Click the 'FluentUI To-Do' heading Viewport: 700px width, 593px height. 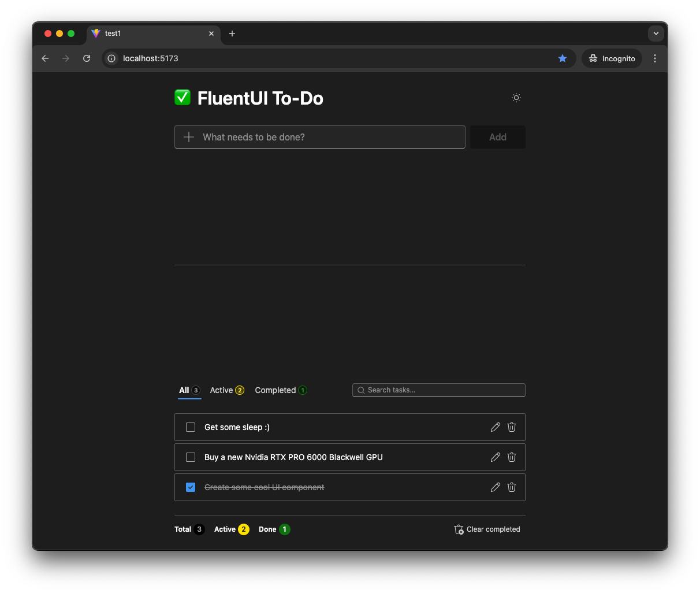[x=260, y=98]
